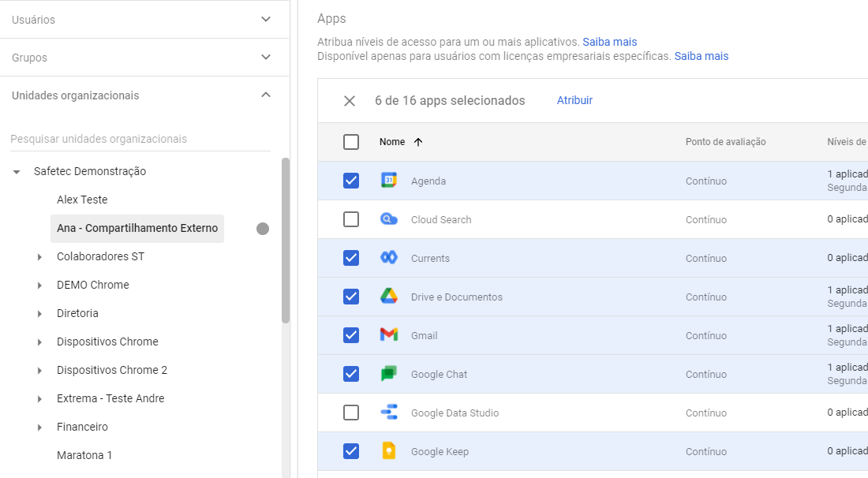Click the sort arrow next to Nome
Viewport: 868px width, 478px height.
[418, 142]
